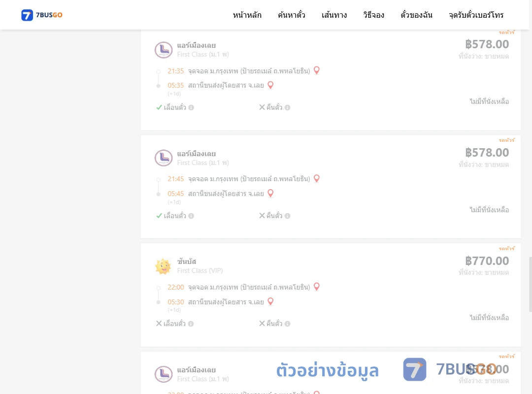Viewport: 532px width, 394px height.
Task: Click the 05:45 arrival time
Action: [176, 194]
